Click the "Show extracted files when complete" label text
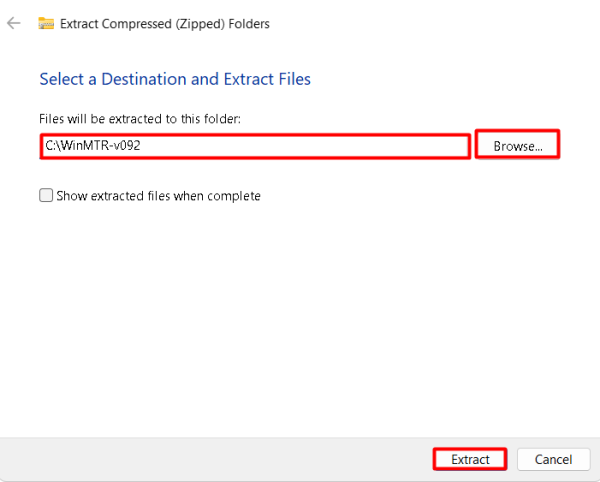600x482 pixels. pos(158,196)
